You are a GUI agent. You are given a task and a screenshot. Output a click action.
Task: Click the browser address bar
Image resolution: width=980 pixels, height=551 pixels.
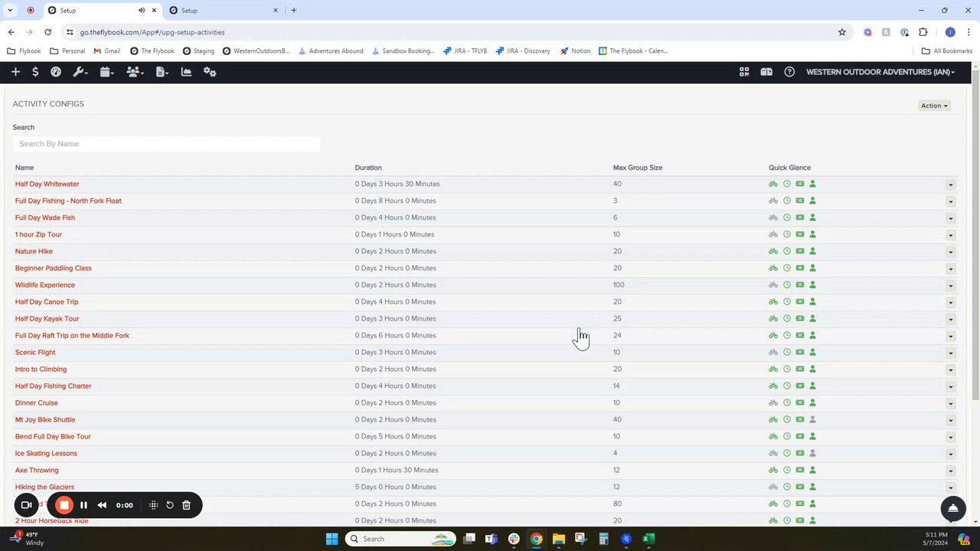tap(452, 32)
